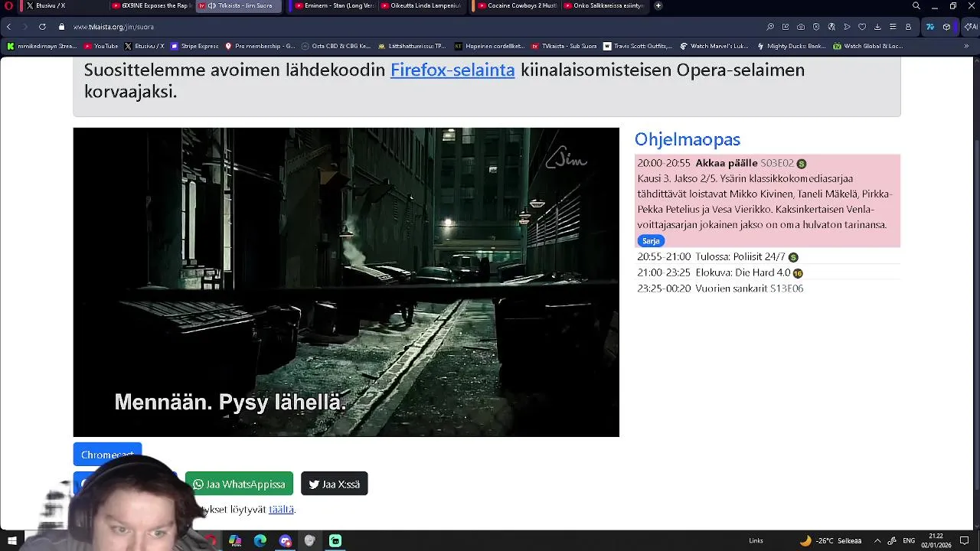Open the downloads icon in toolbar
This screenshot has width=980, height=551.
[877, 27]
